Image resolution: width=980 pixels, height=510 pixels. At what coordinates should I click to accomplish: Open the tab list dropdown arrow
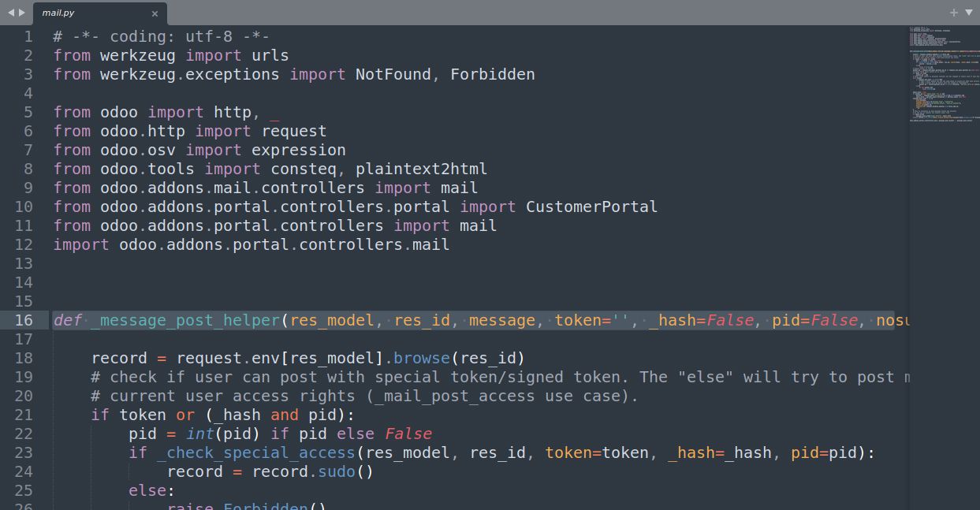[x=968, y=13]
